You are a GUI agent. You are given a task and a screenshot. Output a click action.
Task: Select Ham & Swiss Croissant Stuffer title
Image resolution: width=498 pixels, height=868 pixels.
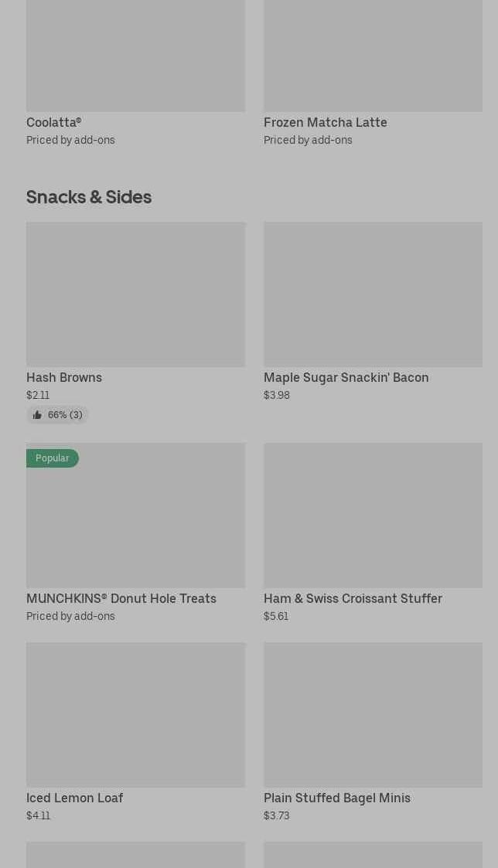[353, 598]
